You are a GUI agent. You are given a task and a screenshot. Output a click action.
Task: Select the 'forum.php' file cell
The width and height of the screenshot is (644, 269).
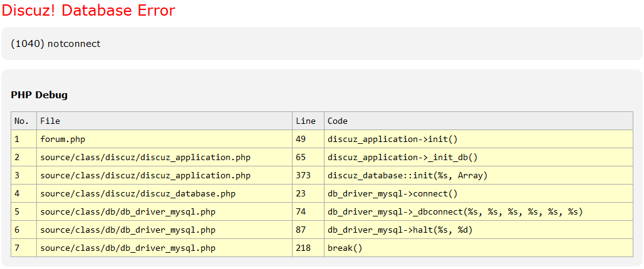point(164,139)
